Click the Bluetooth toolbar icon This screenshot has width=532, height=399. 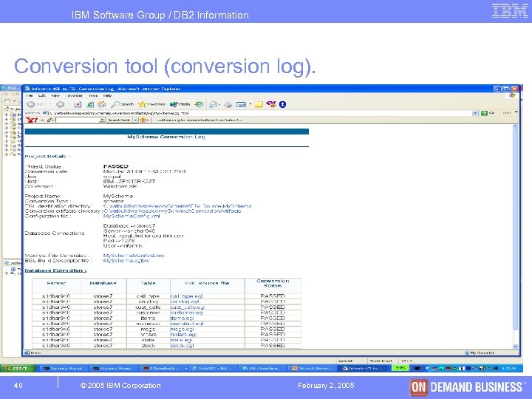(x=282, y=104)
